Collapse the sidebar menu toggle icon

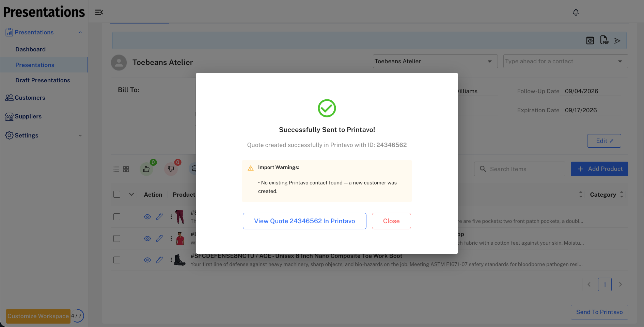tap(99, 12)
